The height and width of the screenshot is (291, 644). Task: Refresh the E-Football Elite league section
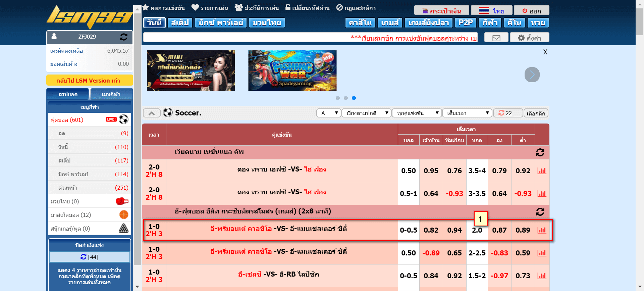[540, 212]
